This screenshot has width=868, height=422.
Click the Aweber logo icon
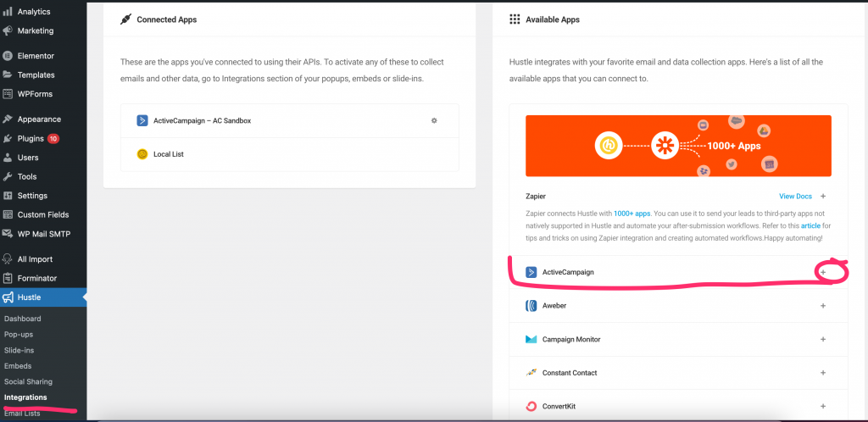pyautogui.click(x=531, y=306)
